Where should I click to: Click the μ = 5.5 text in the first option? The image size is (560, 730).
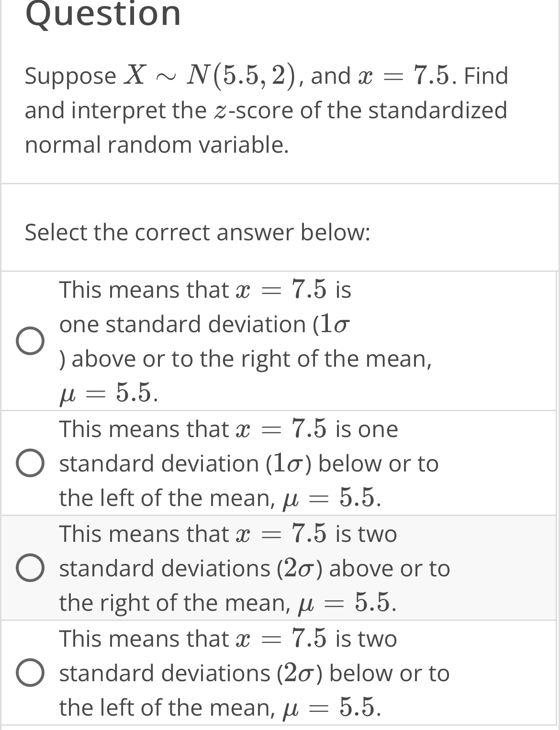pos(110,393)
